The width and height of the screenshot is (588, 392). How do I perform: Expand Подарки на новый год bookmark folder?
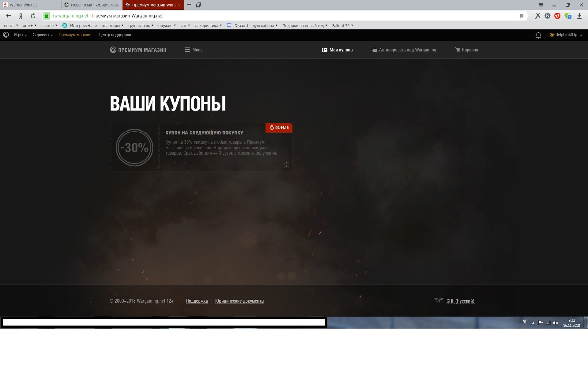pos(305,25)
